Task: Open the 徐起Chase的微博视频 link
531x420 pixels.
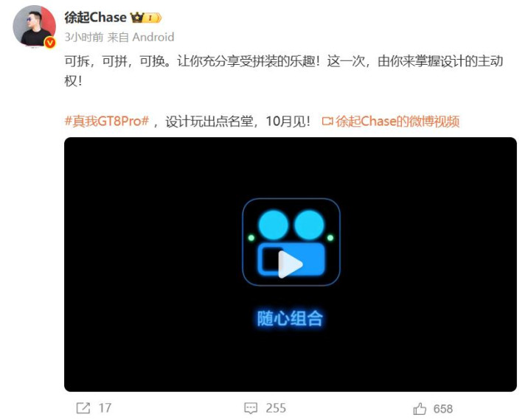Action: click(x=398, y=121)
